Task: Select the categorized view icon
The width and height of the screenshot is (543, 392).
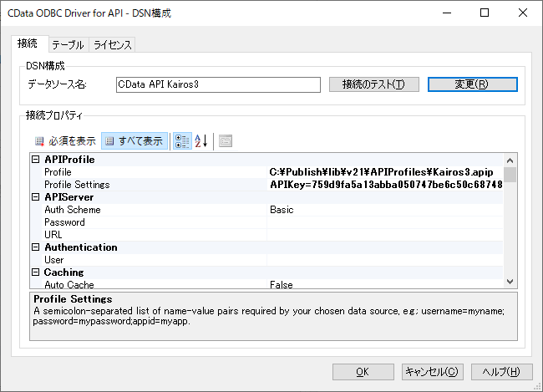Action: pos(182,141)
